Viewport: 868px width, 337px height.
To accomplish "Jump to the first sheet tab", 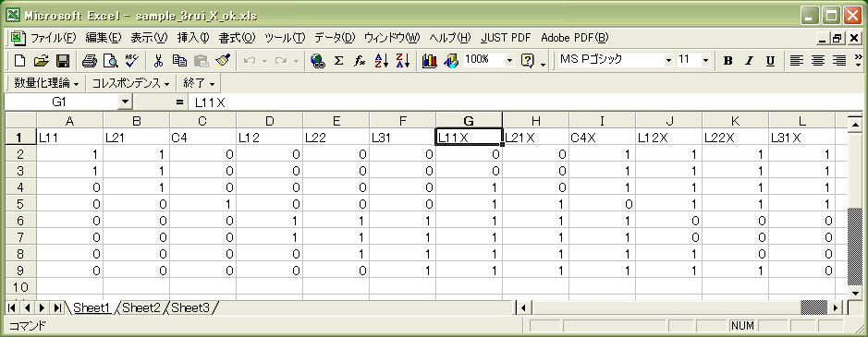I will click(12, 307).
